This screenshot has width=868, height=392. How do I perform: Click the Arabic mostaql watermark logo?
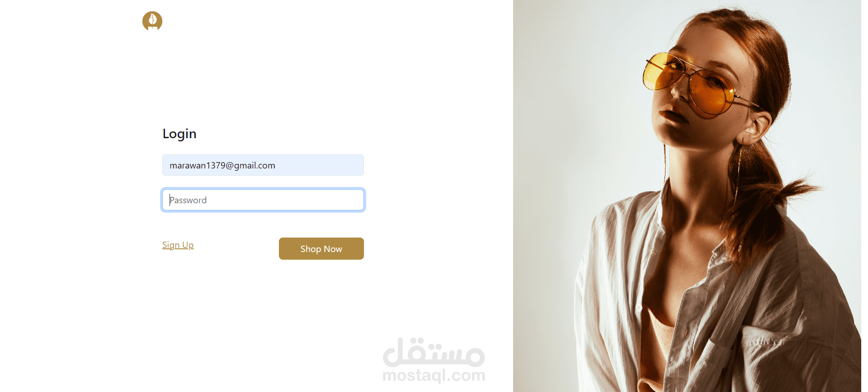click(434, 352)
